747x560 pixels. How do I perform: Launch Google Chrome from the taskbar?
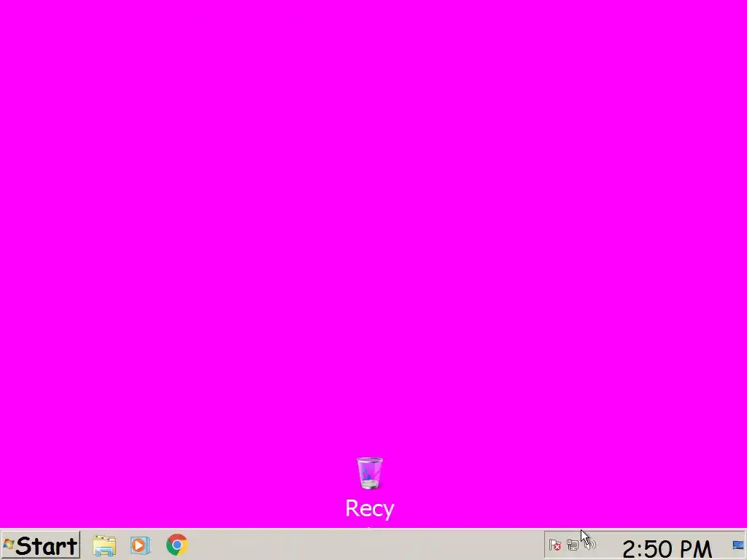click(177, 545)
